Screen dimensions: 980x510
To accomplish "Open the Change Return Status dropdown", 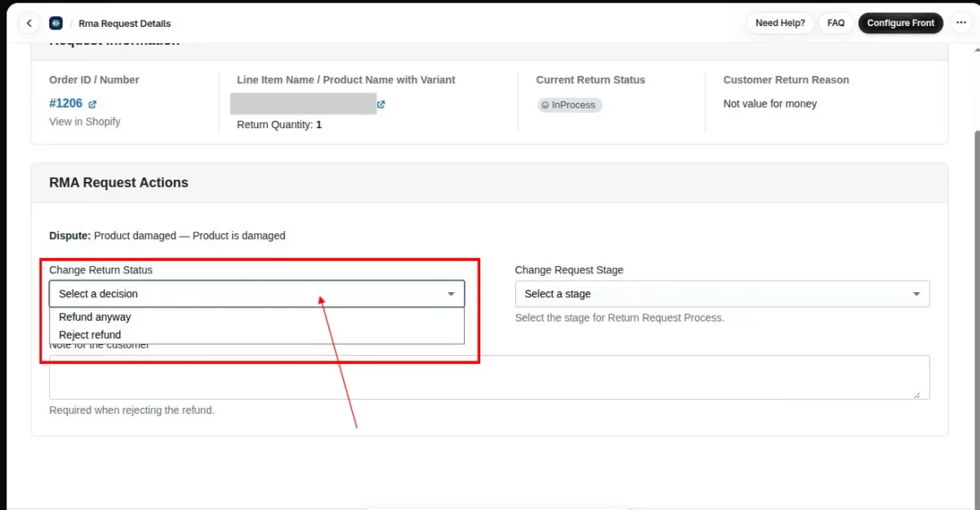I will point(256,294).
